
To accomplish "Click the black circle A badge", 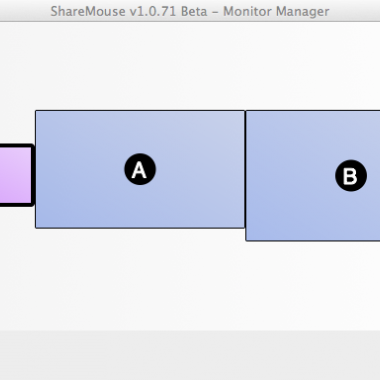I will tap(140, 169).
